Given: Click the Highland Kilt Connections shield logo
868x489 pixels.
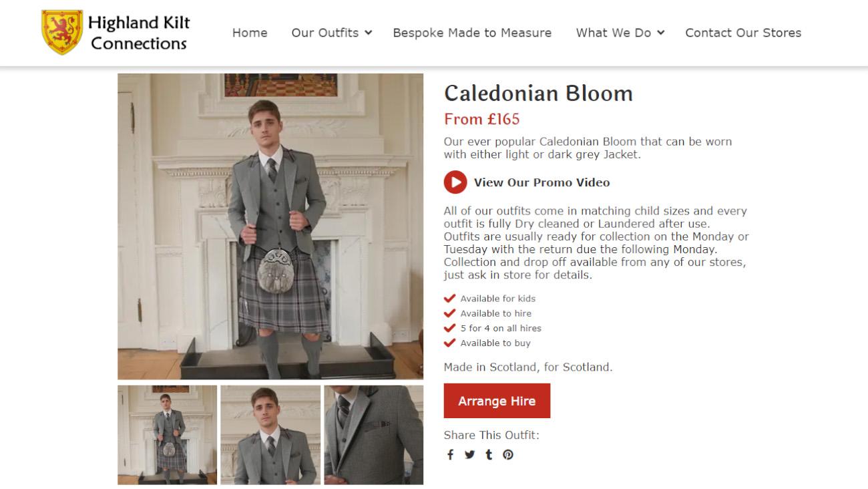Looking at the screenshot, I should click(x=62, y=32).
